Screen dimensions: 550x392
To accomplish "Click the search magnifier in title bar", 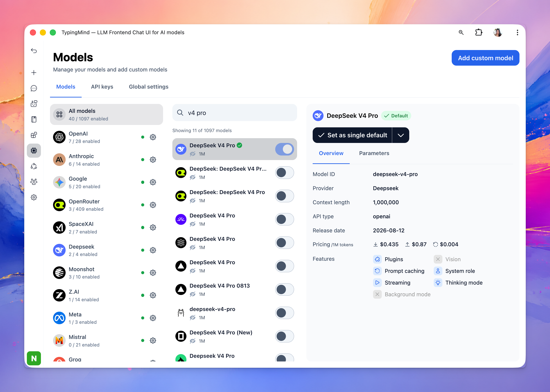I will (461, 32).
